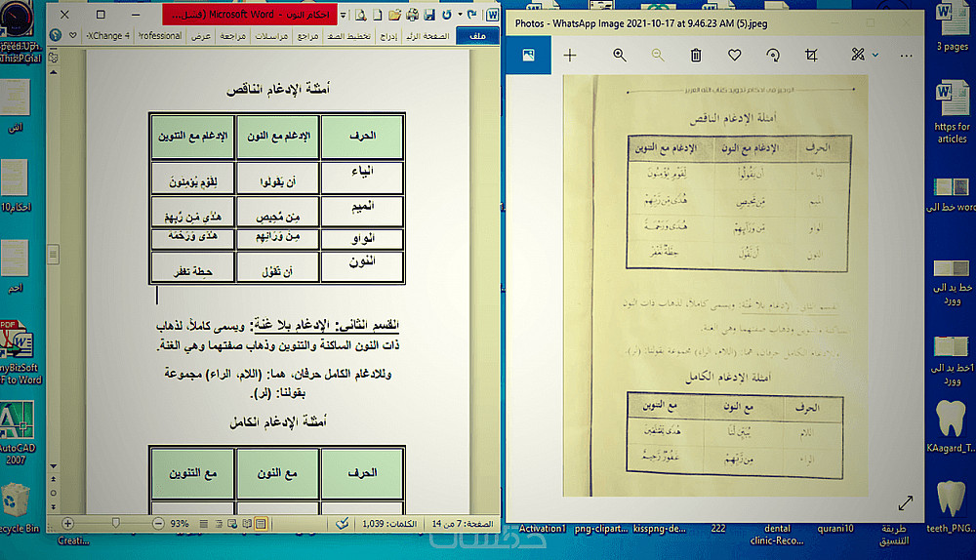Viewport: 976px width, 560px height.
Task: Switch to the مراسلات (Mailings) ribbon tab
Action: (x=271, y=36)
